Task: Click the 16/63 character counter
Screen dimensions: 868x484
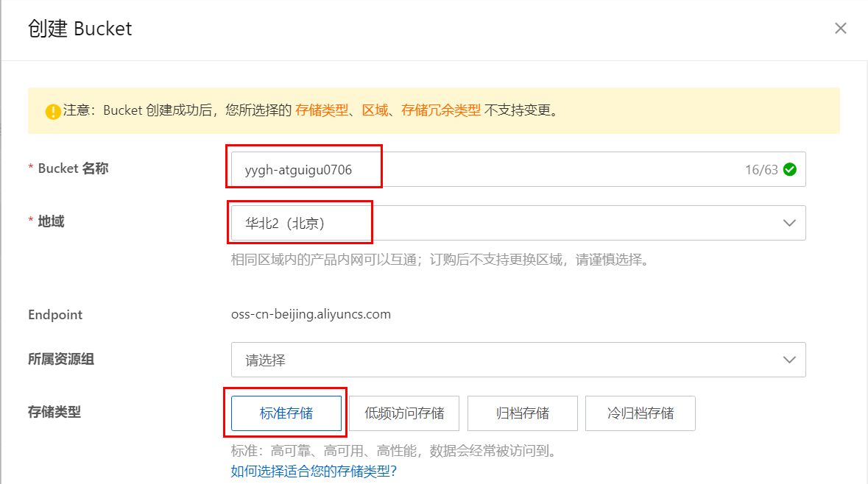Action: coord(761,170)
